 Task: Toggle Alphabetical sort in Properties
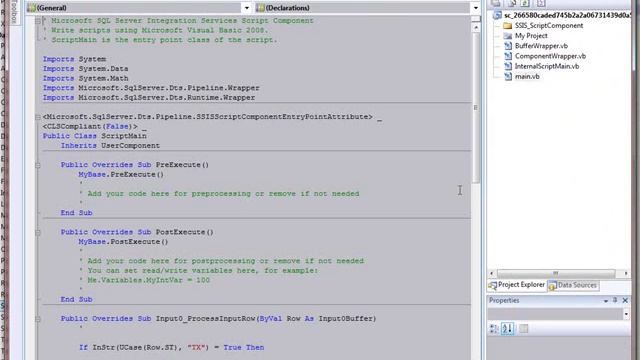click(507, 329)
